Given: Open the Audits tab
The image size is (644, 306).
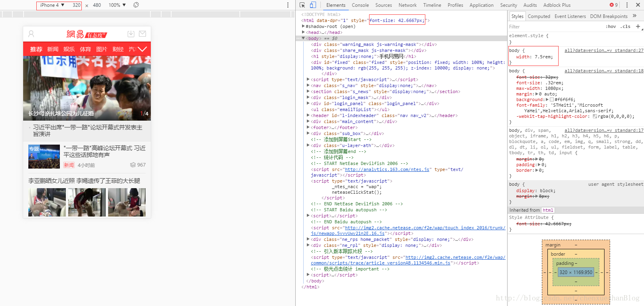Looking at the screenshot, I should coord(530,5).
